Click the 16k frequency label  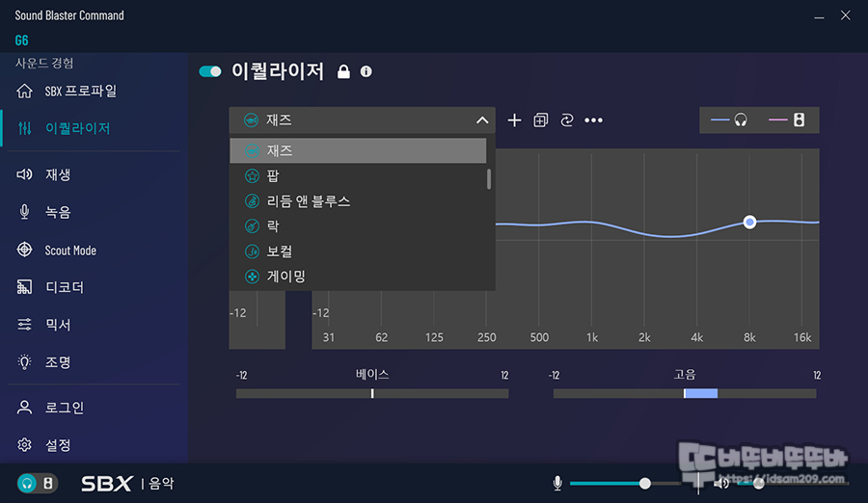[x=802, y=337]
